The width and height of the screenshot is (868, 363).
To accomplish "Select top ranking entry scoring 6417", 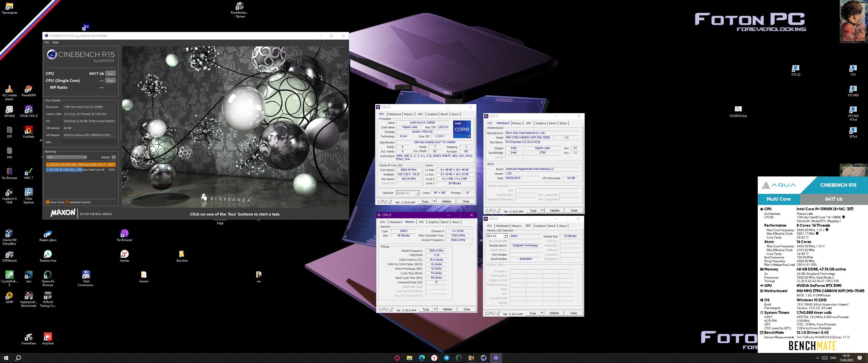I will pyautogui.click(x=80, y=165).
